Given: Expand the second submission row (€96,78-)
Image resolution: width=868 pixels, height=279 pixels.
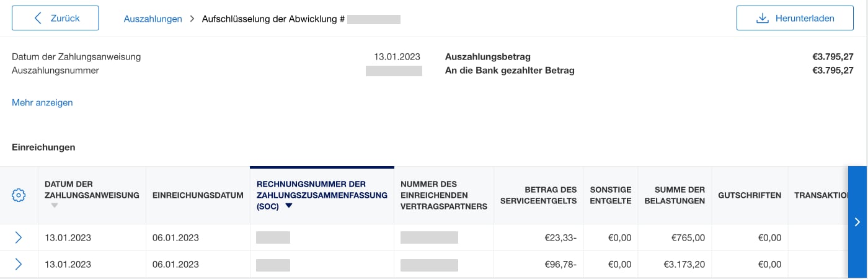Looking at the screenshot, I should point(19,264).
